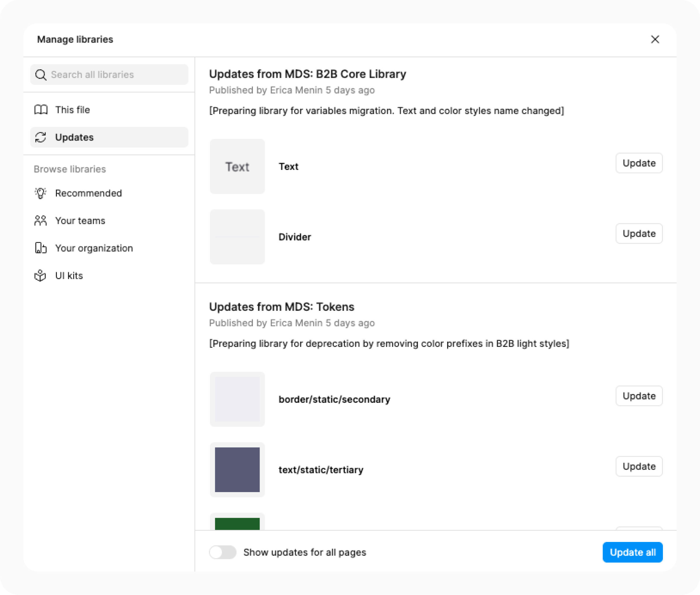The height and width of the screenshot is (595, 700).
Task: Click the book icon beside This file
Action: (x=41, y=110)
